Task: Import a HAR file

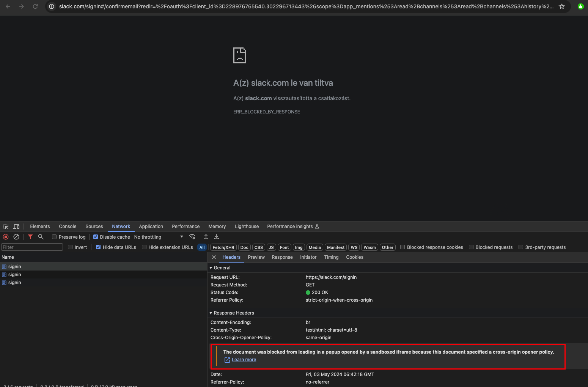Action: point(206,237)
